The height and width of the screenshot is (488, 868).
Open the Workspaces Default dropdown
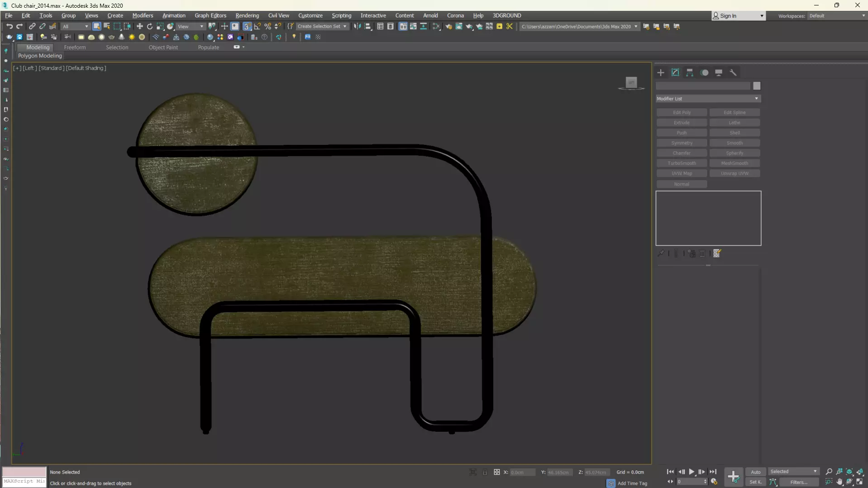tap(837, 16)
